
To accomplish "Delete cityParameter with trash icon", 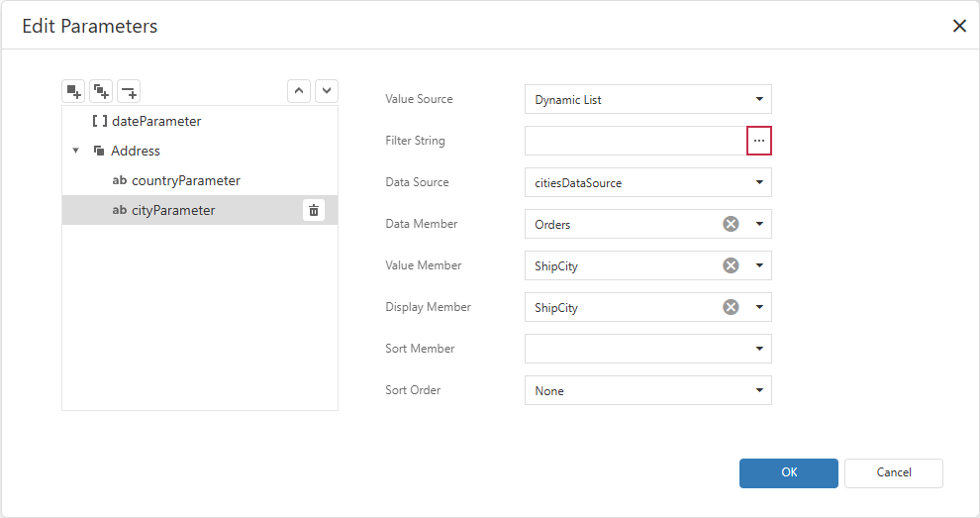I will click(x=314, y=210).
